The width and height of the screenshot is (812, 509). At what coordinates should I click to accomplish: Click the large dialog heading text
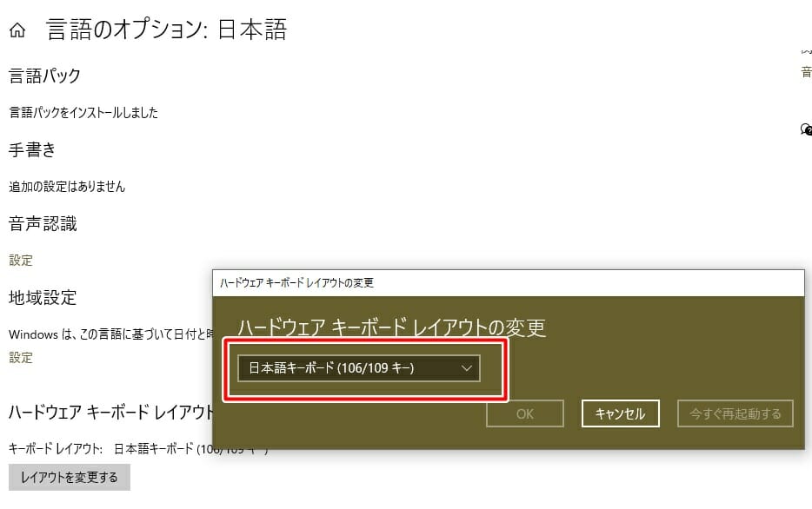[391, 327]
